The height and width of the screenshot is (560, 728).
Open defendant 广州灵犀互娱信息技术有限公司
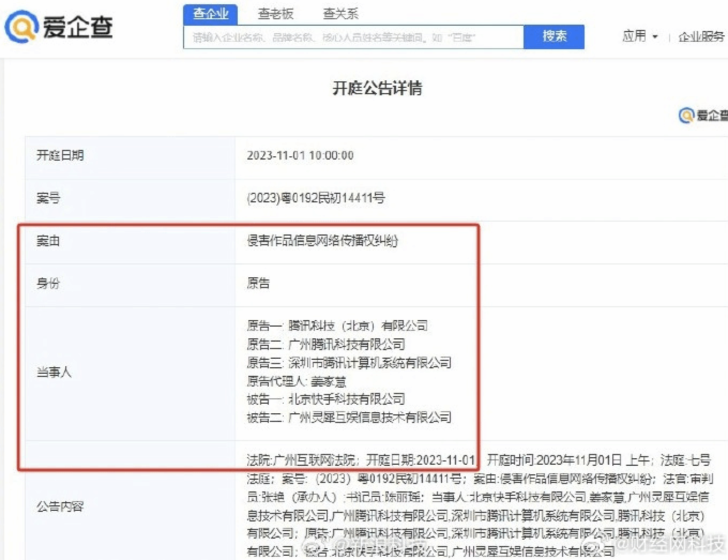[x=369, y=417]
